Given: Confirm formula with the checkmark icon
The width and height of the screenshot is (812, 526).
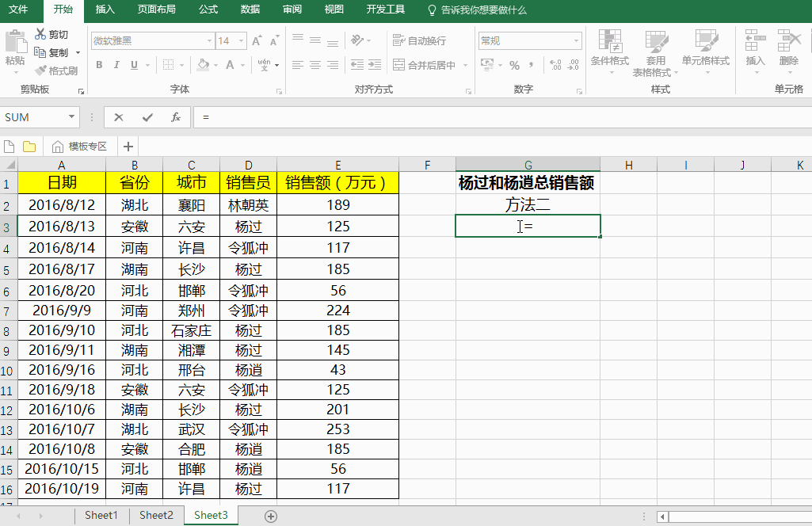Looking at the screenshot, I should (147, 117).
